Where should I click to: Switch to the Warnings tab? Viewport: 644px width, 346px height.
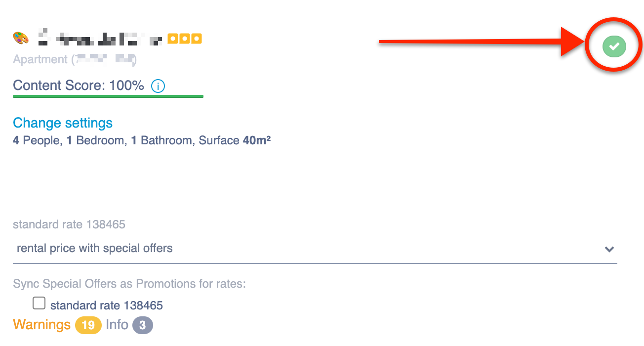pos(42,325)
